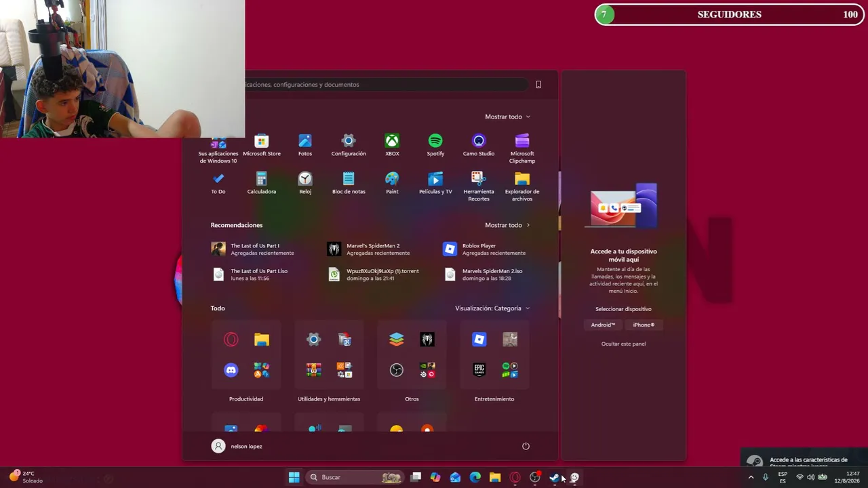
Task: Toggle the phone panel icon beside search
Action: (538, 85)
